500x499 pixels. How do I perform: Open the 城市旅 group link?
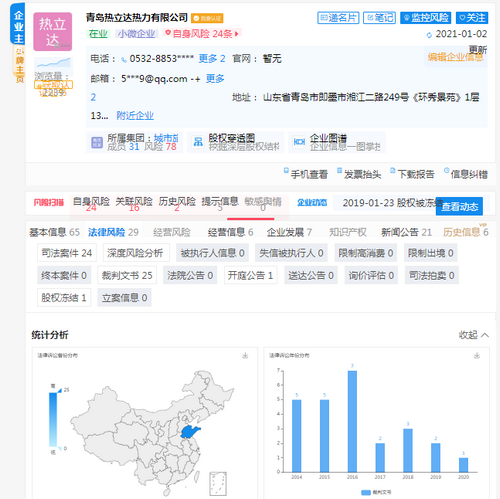pyautogui.click(x=166, y=138)
